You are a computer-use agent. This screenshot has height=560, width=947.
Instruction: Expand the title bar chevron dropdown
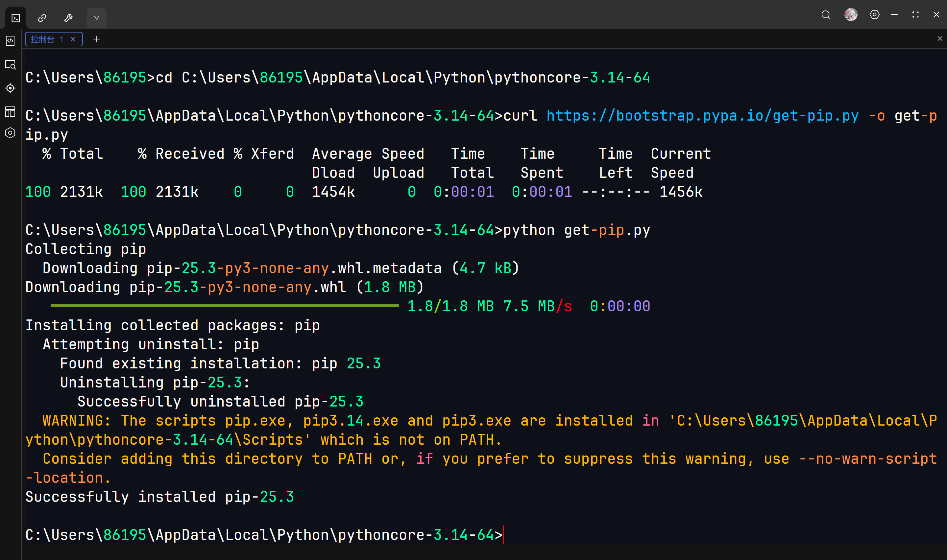pos(97,18)
